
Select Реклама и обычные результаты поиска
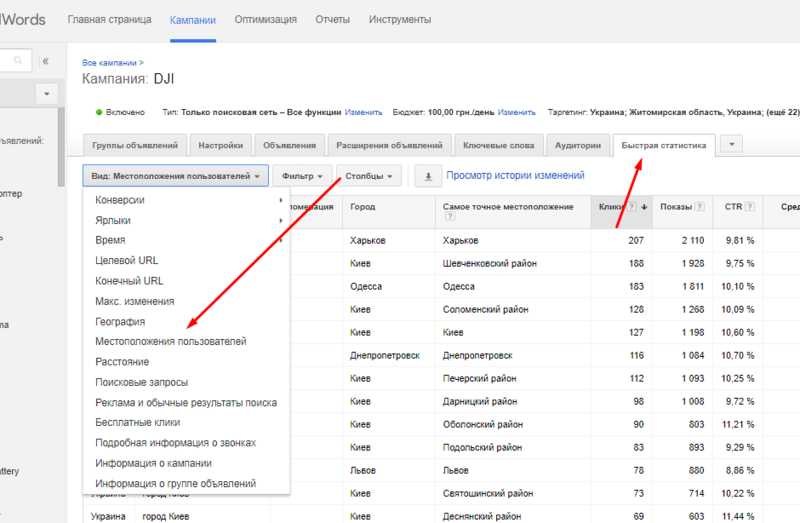186,403
